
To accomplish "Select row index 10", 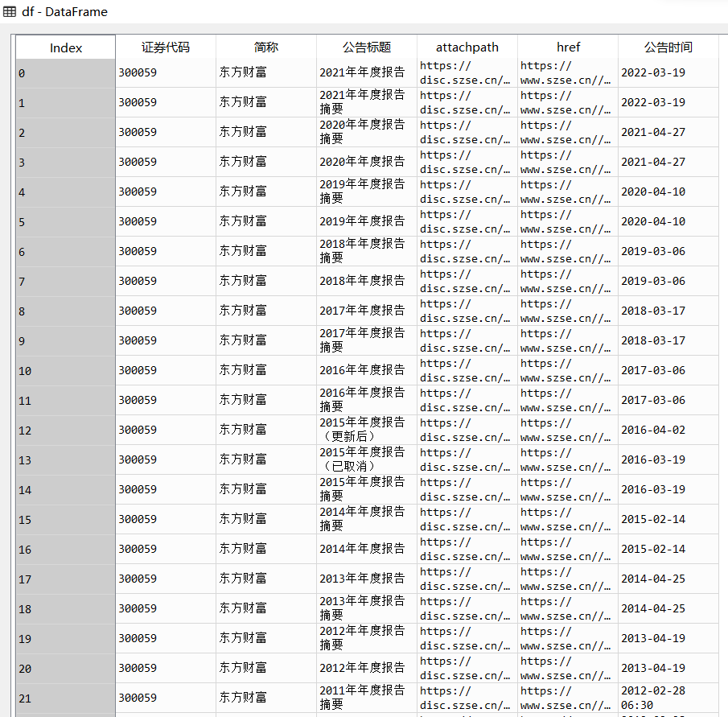I will pos(65,371).
